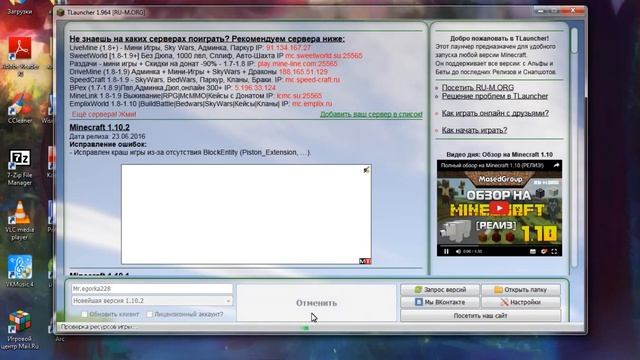The image size is (640, 360).
Task: Click the 'Отменить' cancel button
Action: pos(316,303)
